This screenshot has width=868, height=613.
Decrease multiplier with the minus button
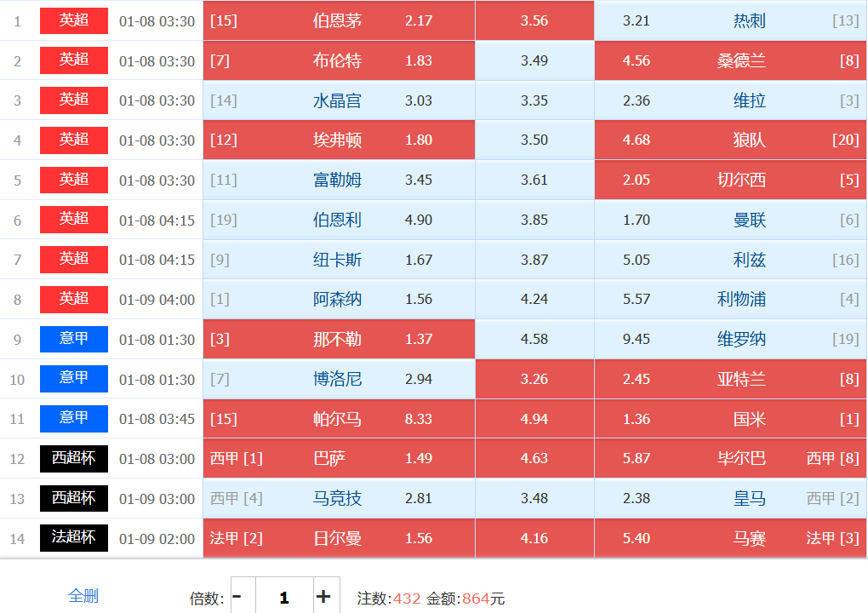[x=237, y=597]
